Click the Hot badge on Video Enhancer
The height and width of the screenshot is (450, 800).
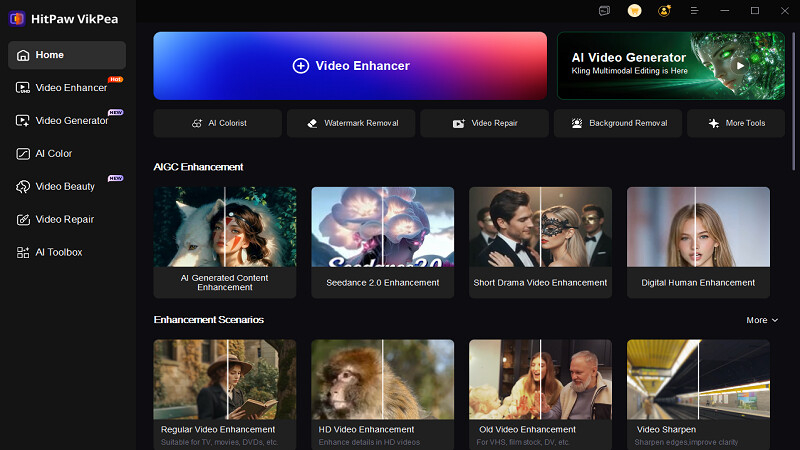coord(115,80)
